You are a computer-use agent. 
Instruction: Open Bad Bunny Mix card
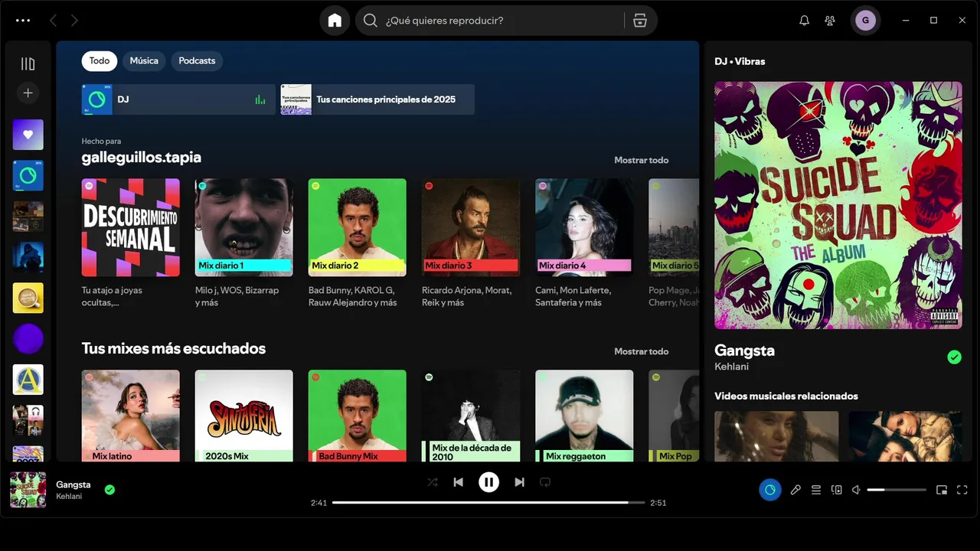(x=358, y=416)
